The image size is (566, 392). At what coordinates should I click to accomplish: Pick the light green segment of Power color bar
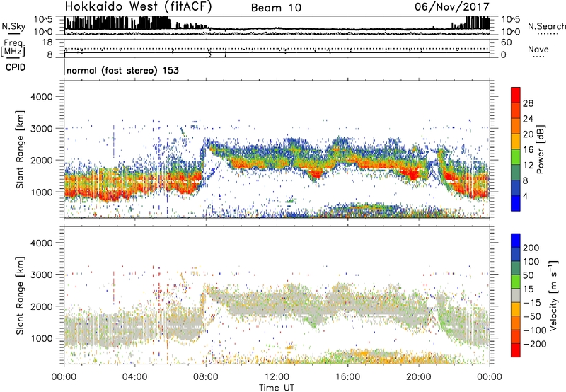click(516, 156)
